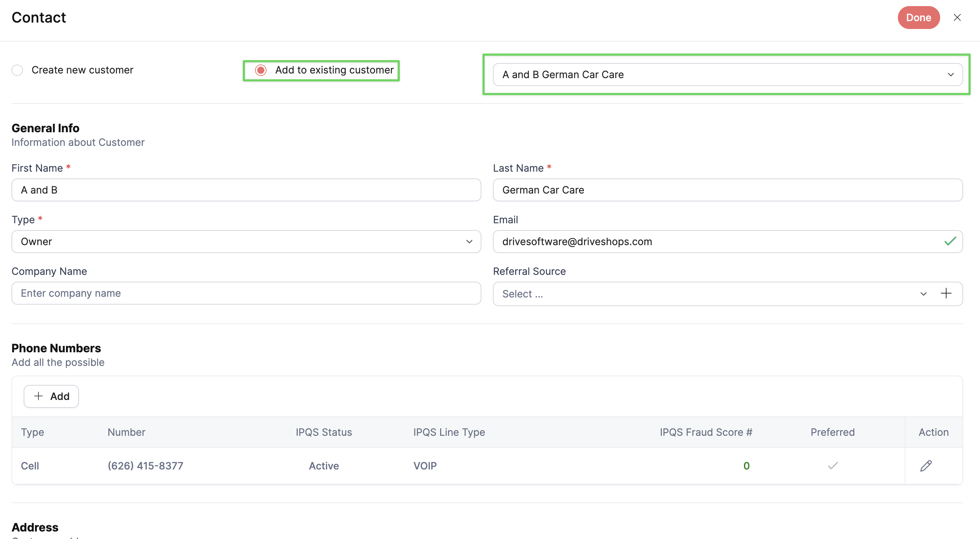980x539 pixels.
Task: Click the green email validation checkmark
Action: tap(950, 242)
